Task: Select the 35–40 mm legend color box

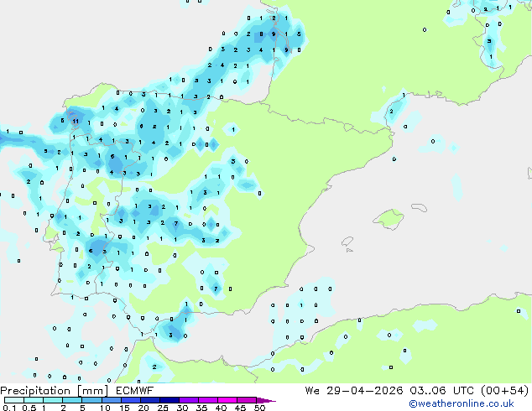Action: tap(208, 400)
